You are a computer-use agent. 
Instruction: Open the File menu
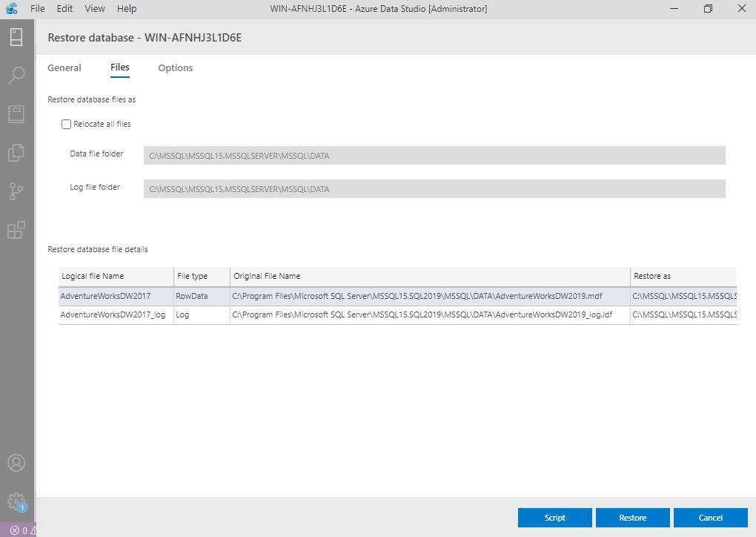point(37,9)
